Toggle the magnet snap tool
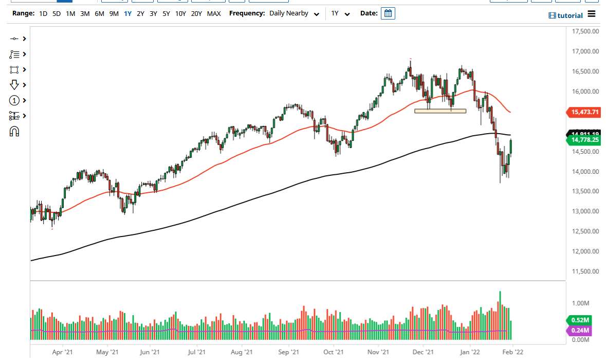Image resolution: width=606 pixels, height=364 pixels. (x=14, y=132)
